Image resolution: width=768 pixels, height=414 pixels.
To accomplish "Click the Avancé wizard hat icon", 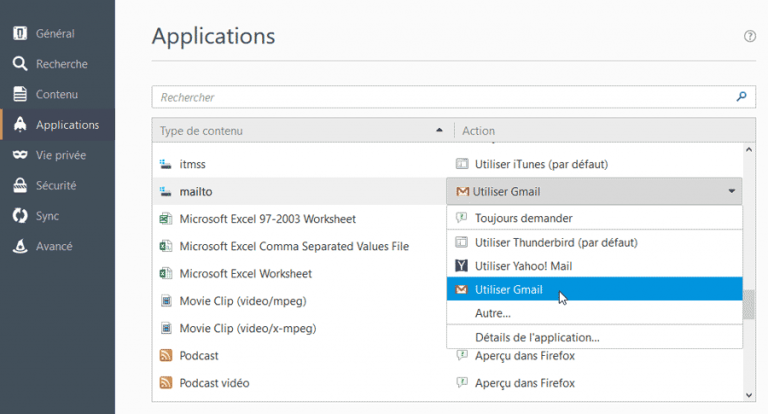I will (x=20, y=246).
